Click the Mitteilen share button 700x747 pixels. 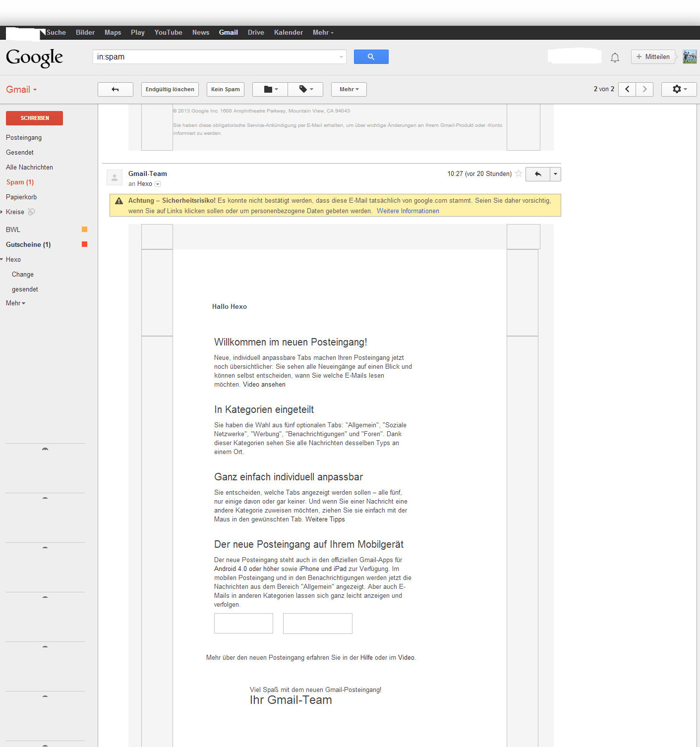point(653,57)
